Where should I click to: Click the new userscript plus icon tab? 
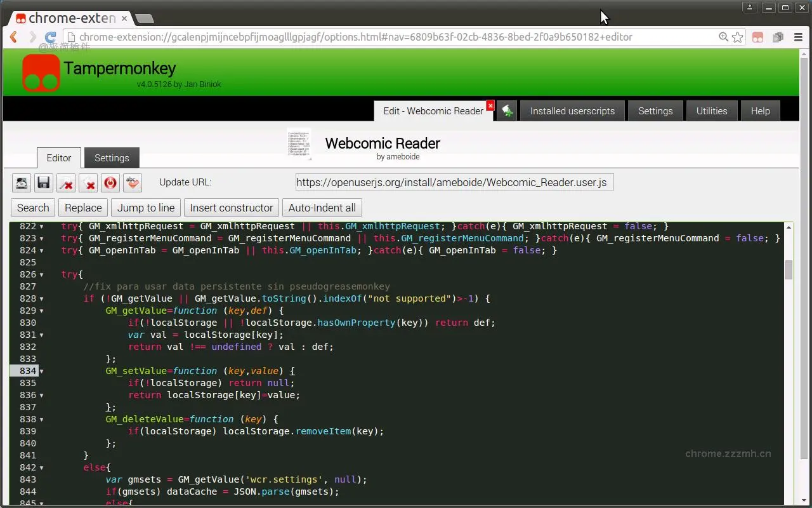click(x=506, y=110)
